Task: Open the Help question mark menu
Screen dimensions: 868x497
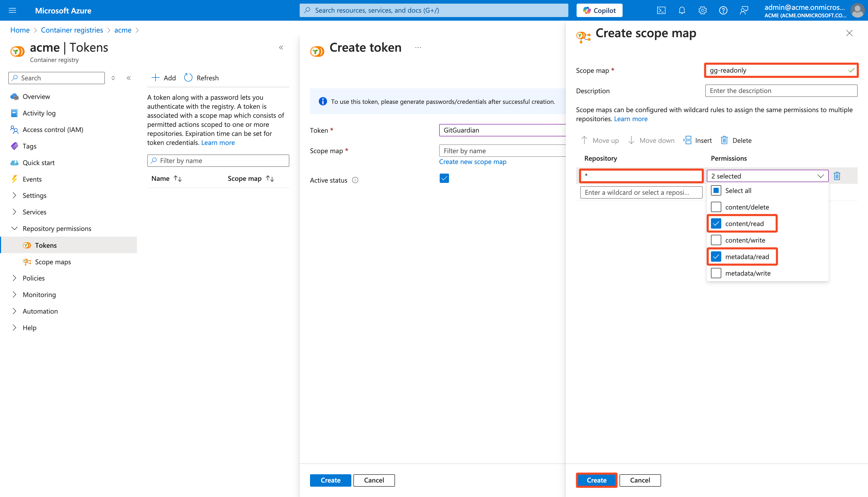Action: click(x=723, y=10)
